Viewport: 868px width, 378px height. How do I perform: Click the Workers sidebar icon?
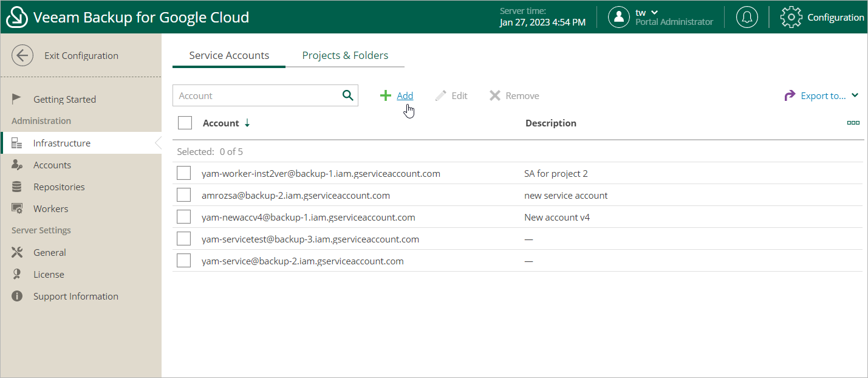[17, 208]
